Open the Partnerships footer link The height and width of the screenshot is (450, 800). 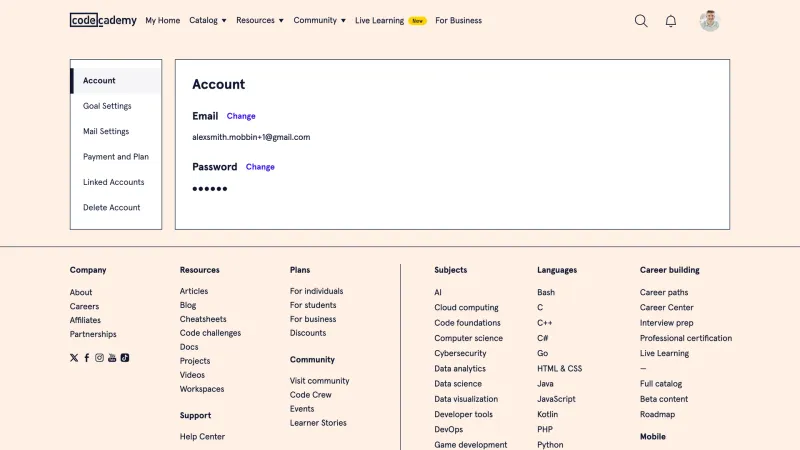pyautogui.click(x=93, y=334)
